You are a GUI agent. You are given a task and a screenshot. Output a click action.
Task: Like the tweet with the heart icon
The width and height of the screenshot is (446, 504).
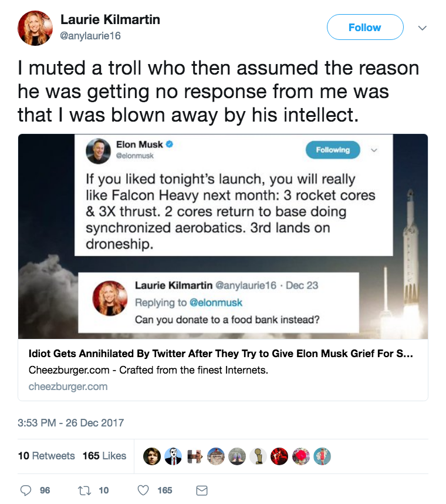(143, 490)
